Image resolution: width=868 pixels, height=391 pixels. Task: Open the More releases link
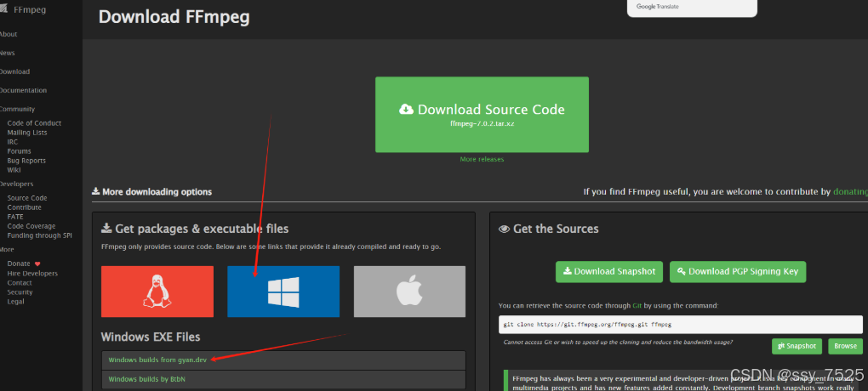pyautogui.click(x=483, y=159)
